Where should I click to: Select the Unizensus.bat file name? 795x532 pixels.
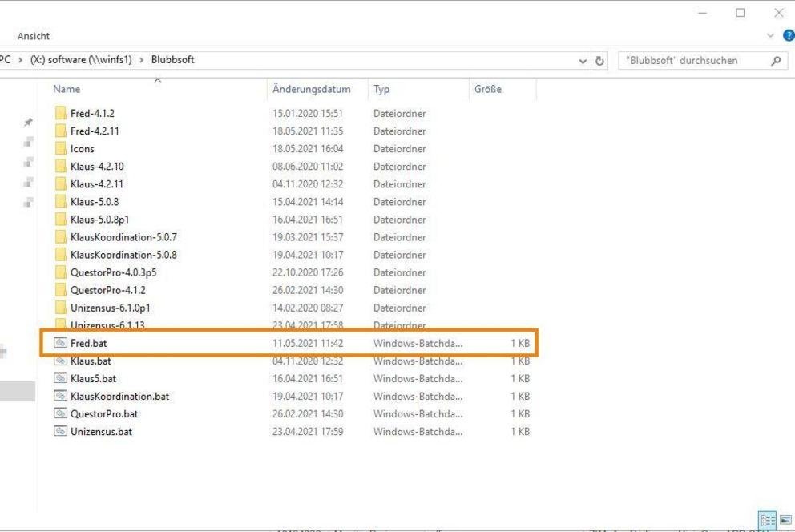pyautogui.click(x=102, y=432)
